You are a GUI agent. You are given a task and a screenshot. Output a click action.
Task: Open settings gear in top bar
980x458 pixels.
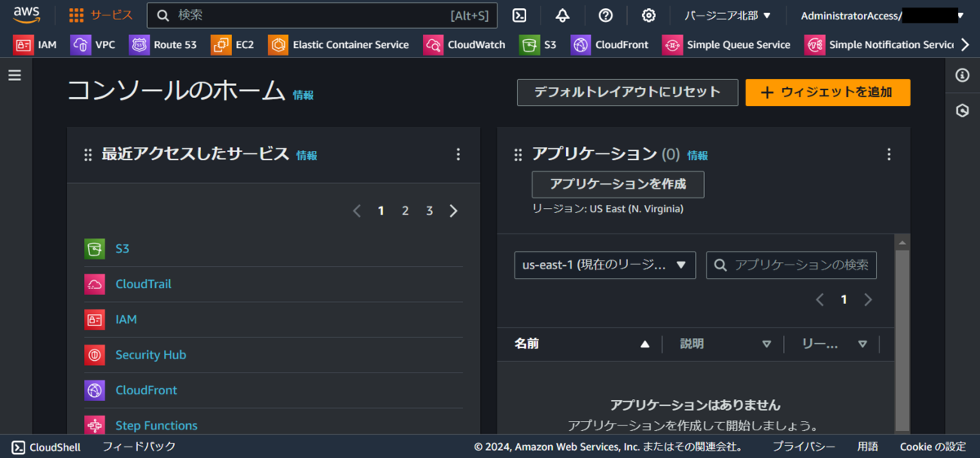tap(648, 15)
